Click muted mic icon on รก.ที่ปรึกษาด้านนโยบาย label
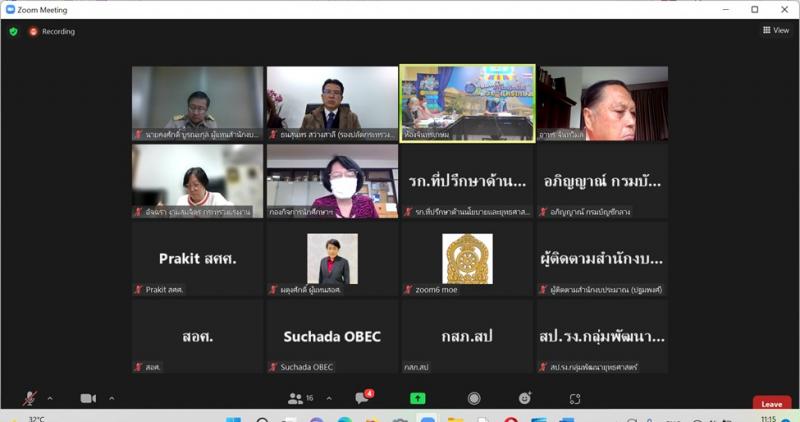800x422 pixels. [x=408, y=211]
